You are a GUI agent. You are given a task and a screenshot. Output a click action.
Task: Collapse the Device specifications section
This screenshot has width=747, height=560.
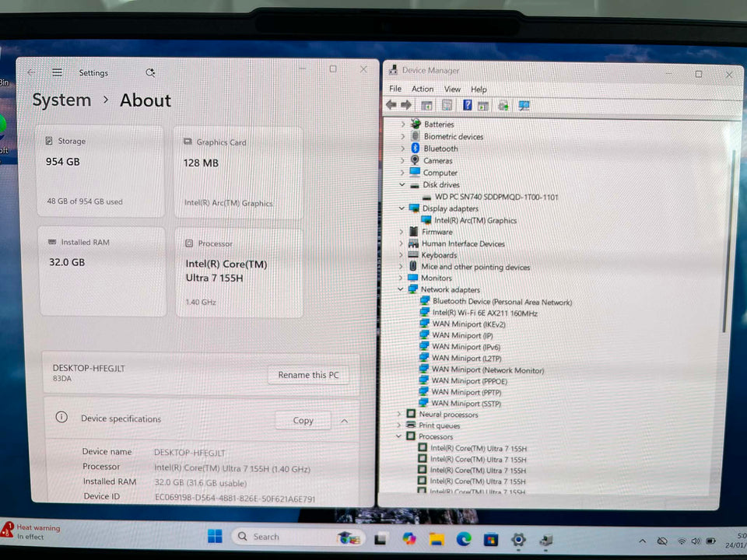[344, 420]
